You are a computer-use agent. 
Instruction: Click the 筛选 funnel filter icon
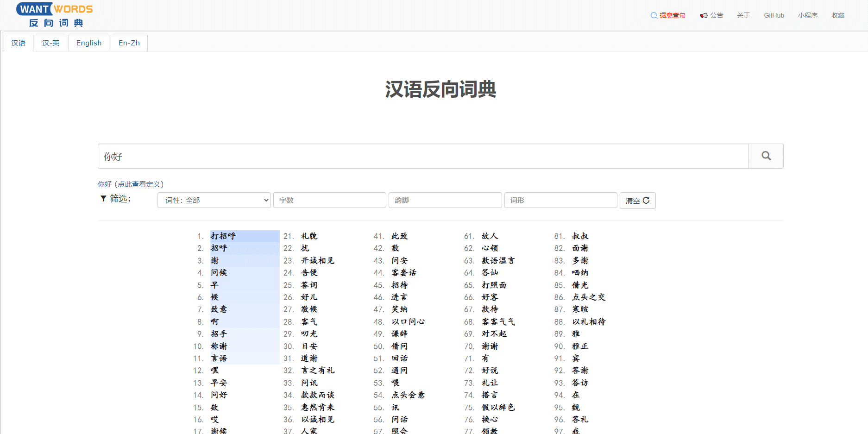pos(103,198)
